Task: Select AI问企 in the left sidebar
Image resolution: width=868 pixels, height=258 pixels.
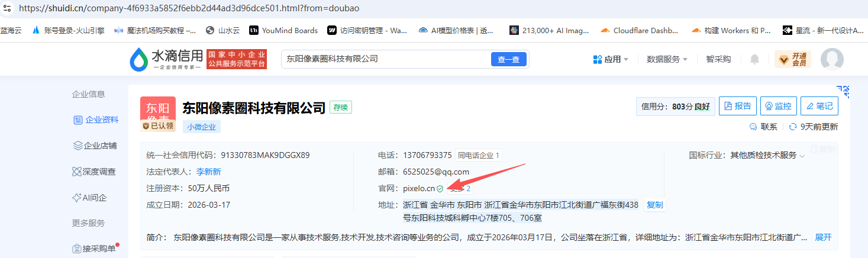Action: 89,198
